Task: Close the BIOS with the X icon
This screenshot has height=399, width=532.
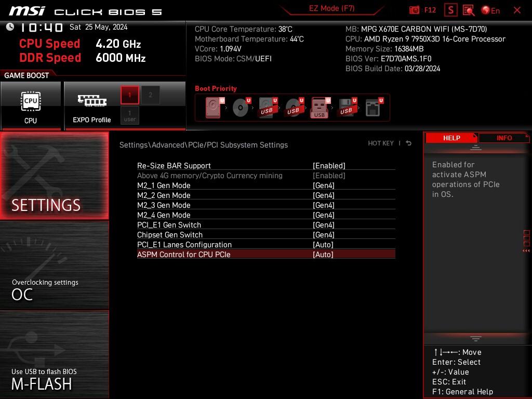Action: 517,10
